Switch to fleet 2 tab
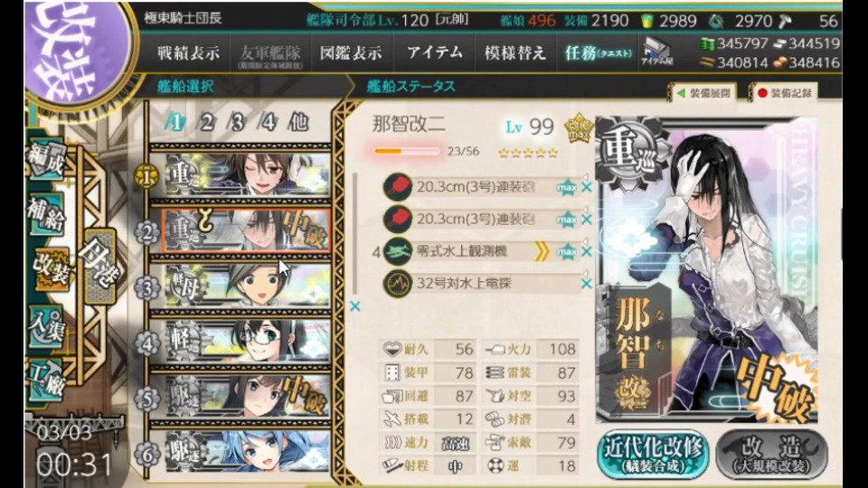868x488 pixels. tap(207, 122)
